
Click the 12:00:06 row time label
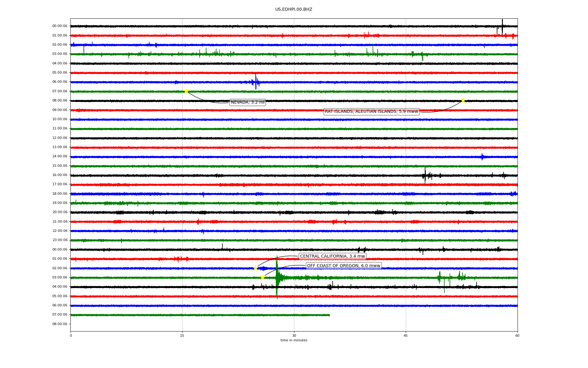point(60,138)
